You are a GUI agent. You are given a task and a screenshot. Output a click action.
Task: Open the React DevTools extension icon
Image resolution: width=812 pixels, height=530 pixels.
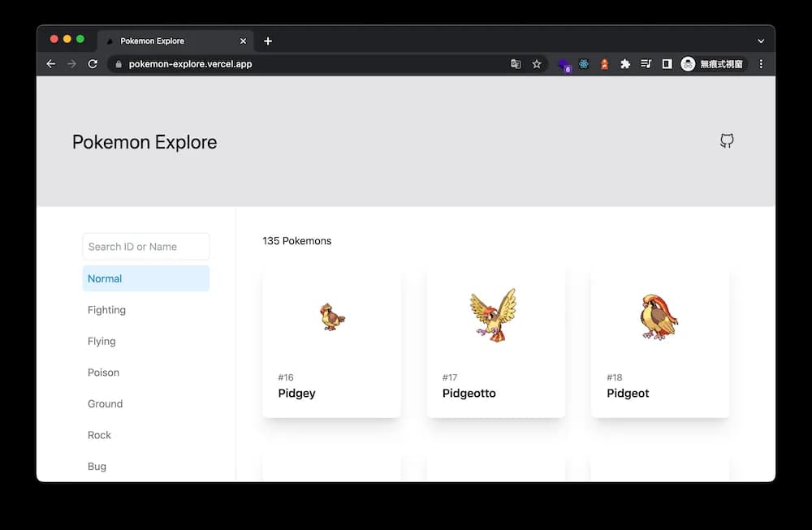584,63
